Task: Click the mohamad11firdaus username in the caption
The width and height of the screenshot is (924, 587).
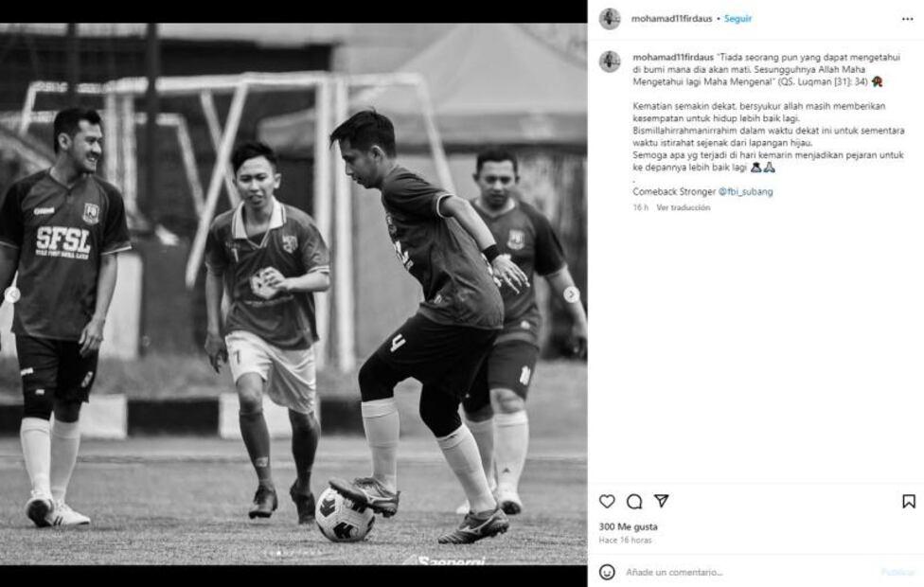Action: tap(673, 57)
